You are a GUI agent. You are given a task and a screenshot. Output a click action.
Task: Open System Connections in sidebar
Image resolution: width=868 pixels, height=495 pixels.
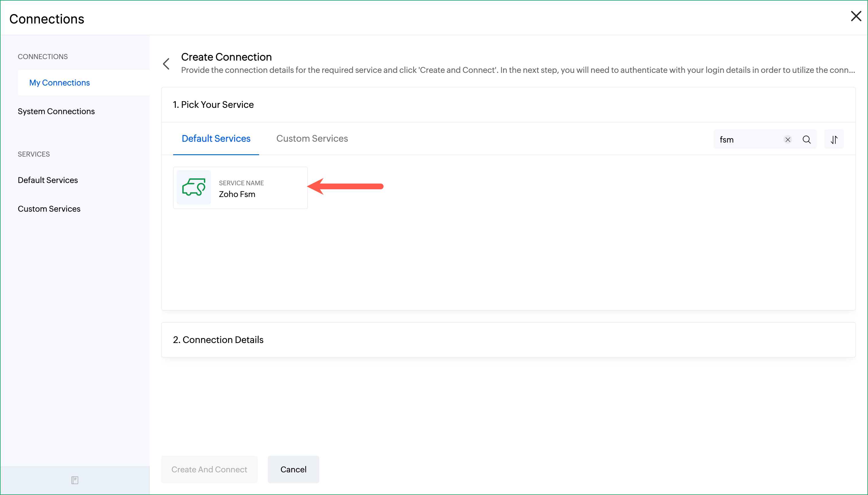(56, 111)
